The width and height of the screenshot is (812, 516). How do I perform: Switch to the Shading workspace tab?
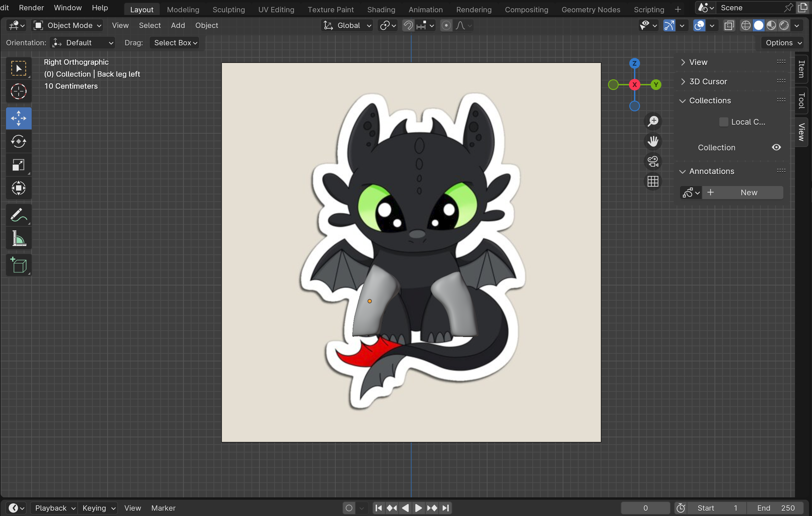381,9
